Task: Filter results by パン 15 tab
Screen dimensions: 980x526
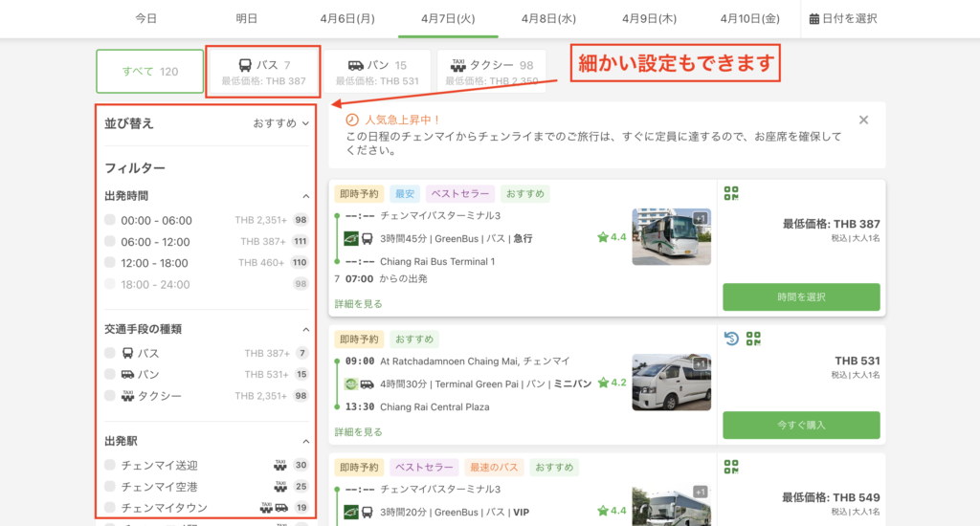Action: 377,71
